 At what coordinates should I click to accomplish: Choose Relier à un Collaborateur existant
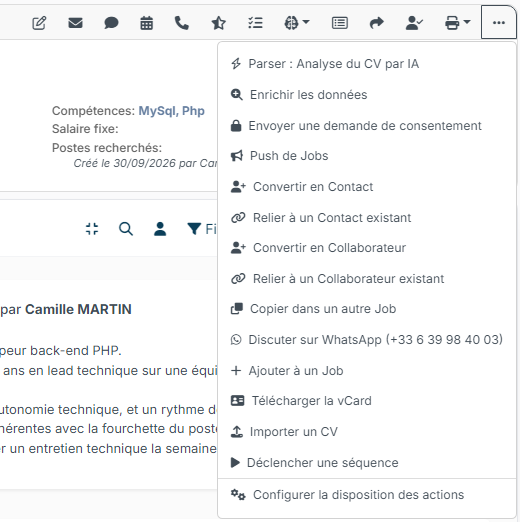pos(367,279)
